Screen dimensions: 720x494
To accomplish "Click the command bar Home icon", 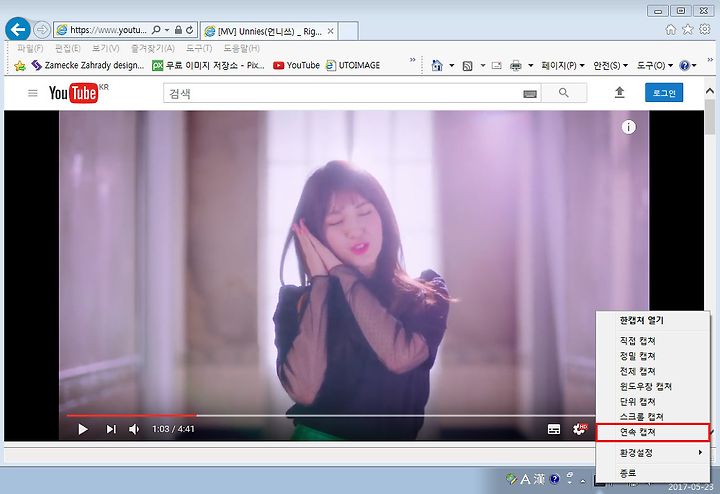I will tap(437, 66).
